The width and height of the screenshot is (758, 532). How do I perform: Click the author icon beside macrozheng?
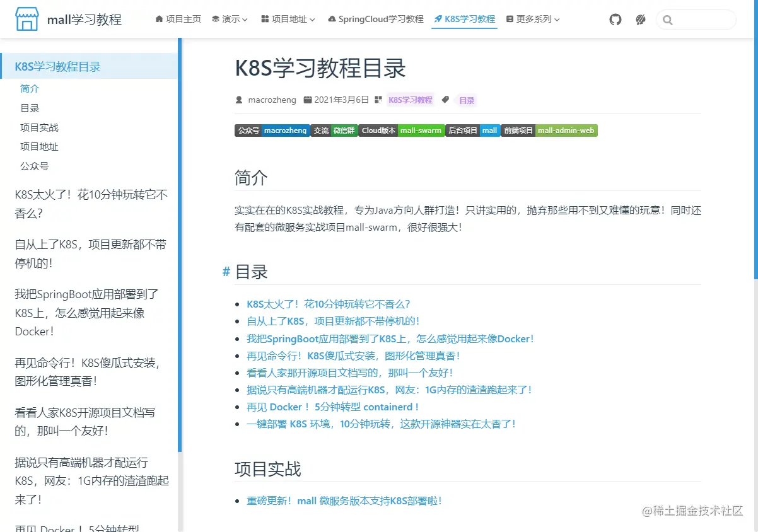(x=239, y=100)
